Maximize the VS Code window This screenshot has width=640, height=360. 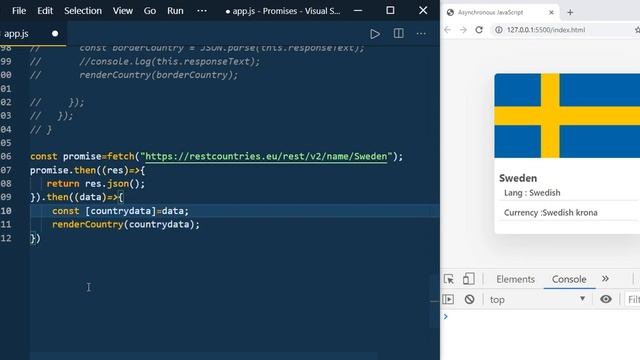(x=390, y=11)
